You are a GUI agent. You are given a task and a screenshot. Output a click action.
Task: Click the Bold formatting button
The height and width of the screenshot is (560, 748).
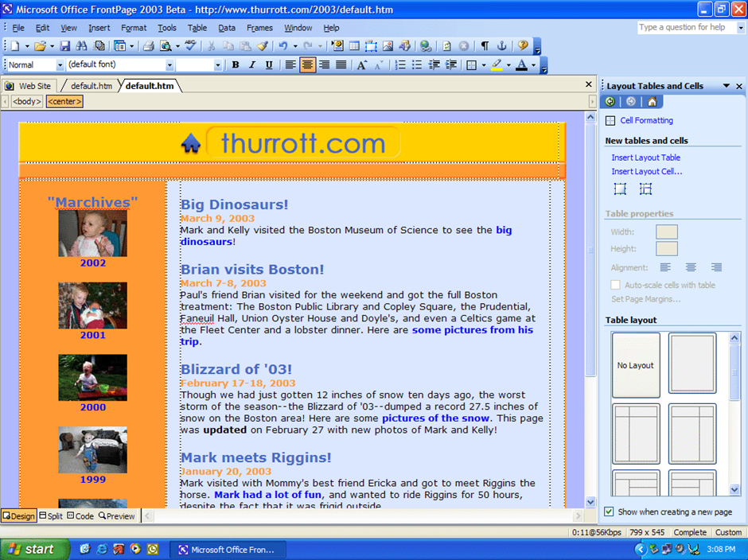pos(236,65)
